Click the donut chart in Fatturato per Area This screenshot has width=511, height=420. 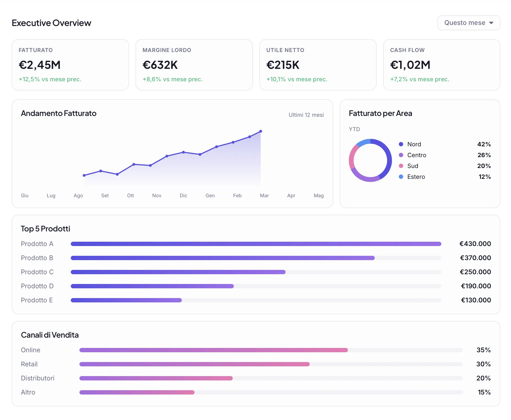[x=370, y=160]
